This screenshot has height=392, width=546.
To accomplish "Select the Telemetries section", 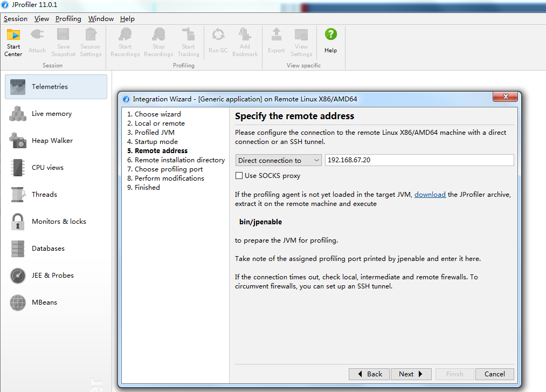I will (56, 87).
